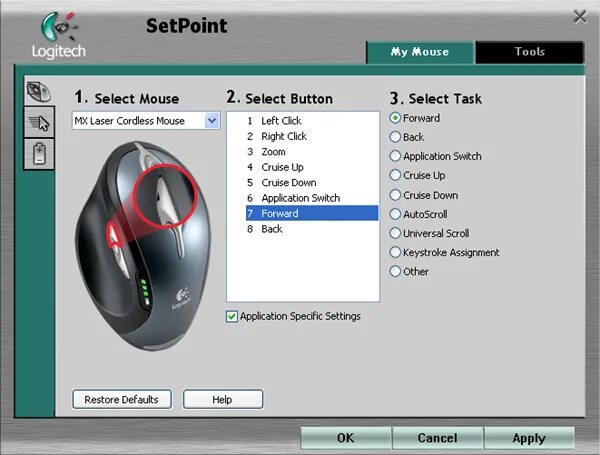The height and width of the screenshot is (455, 600).
Task: Select button 5 Cruise Down in list
Action: pos(312,183)
